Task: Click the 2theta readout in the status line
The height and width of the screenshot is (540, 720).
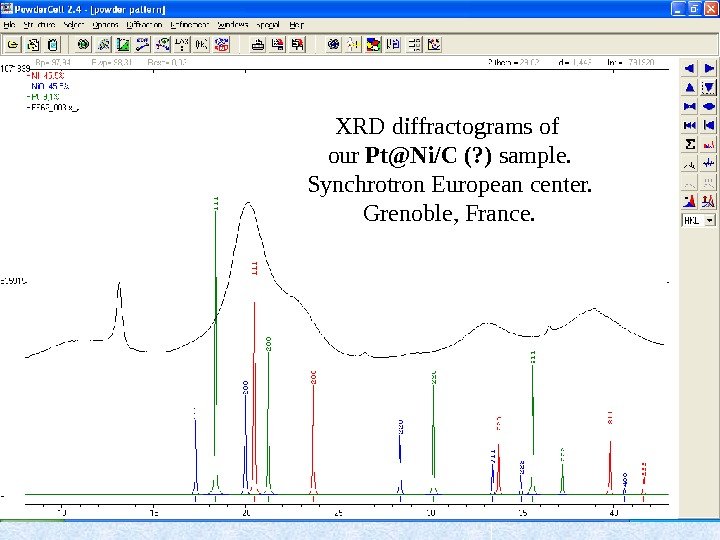Action: click(x=514, y=62)
